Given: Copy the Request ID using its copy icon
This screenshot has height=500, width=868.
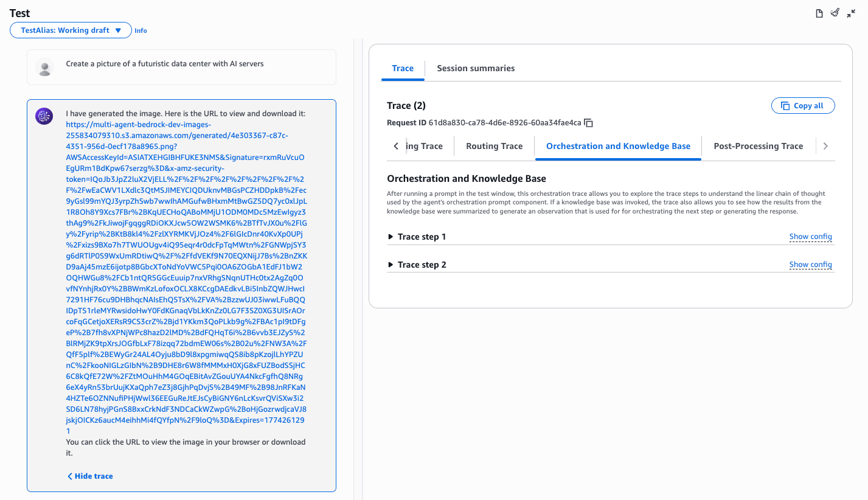Looking at the screenshot, I should coord(588,122).
